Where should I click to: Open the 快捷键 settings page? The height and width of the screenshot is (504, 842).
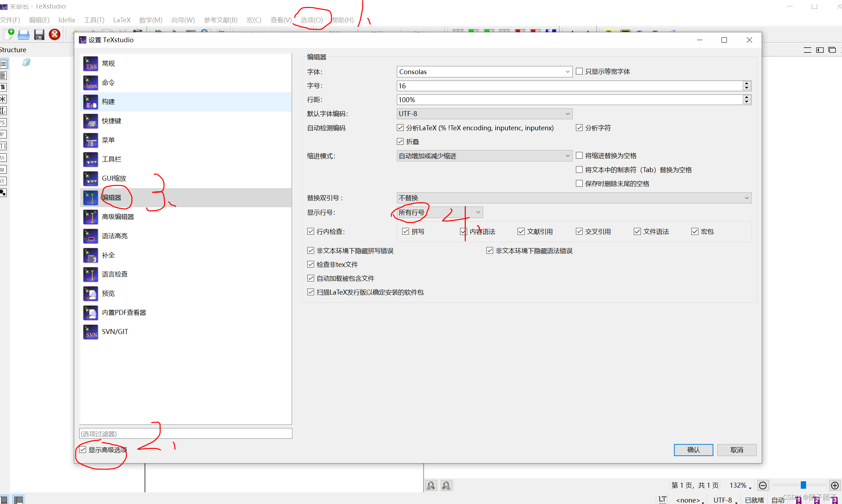[x=185, y=121]
